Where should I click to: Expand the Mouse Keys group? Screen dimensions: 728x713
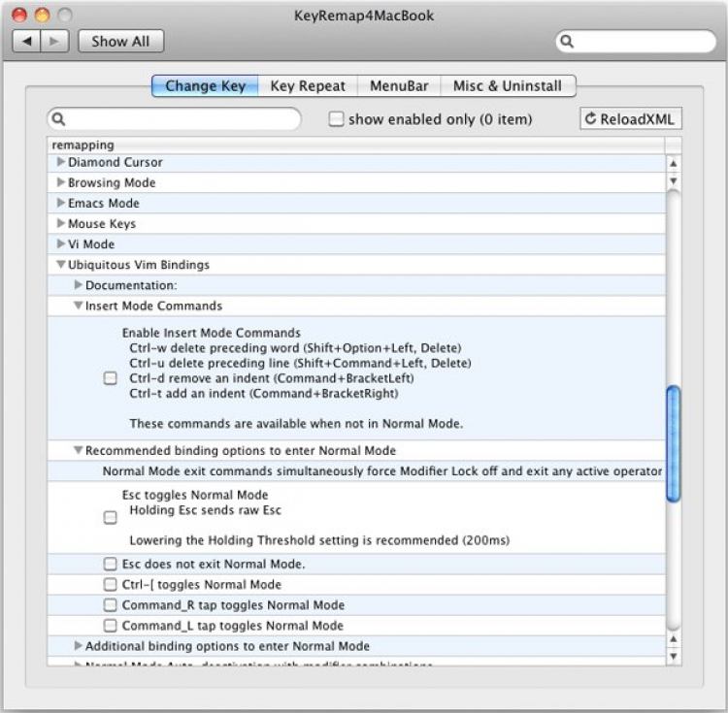click(x=60, y=223)
